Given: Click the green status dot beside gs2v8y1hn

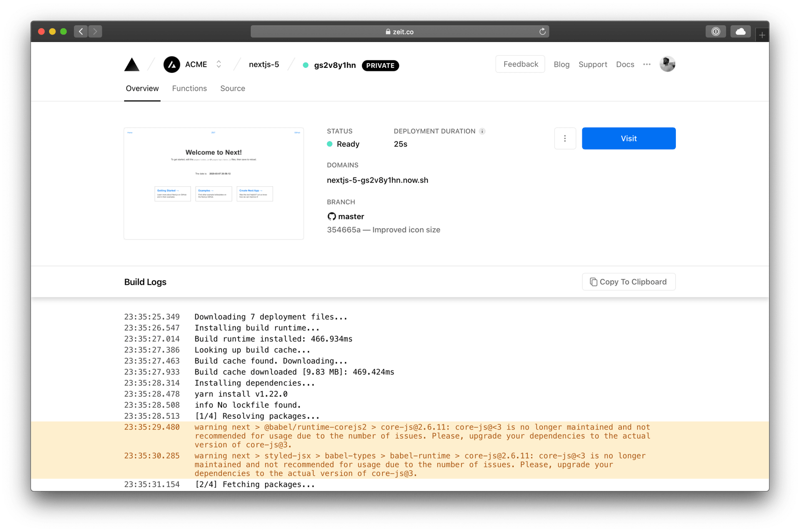Looking at the screenshot, I should click(305, 65).
